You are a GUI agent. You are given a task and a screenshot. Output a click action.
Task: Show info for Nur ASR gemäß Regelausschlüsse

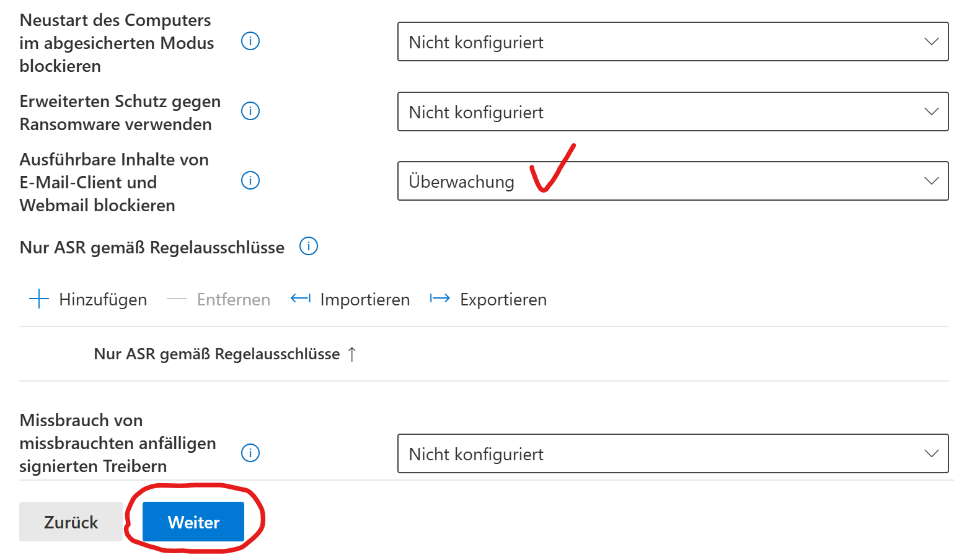click(309, 247)
